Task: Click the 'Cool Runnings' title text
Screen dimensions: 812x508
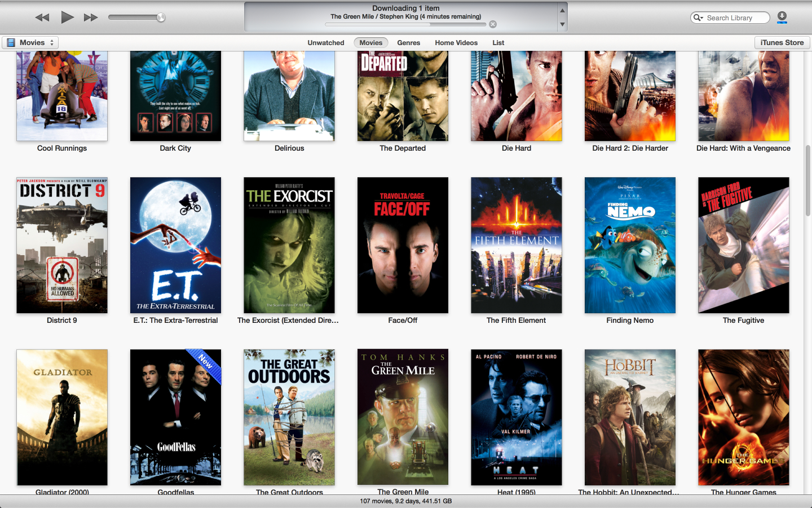Action: coord(62,148)
